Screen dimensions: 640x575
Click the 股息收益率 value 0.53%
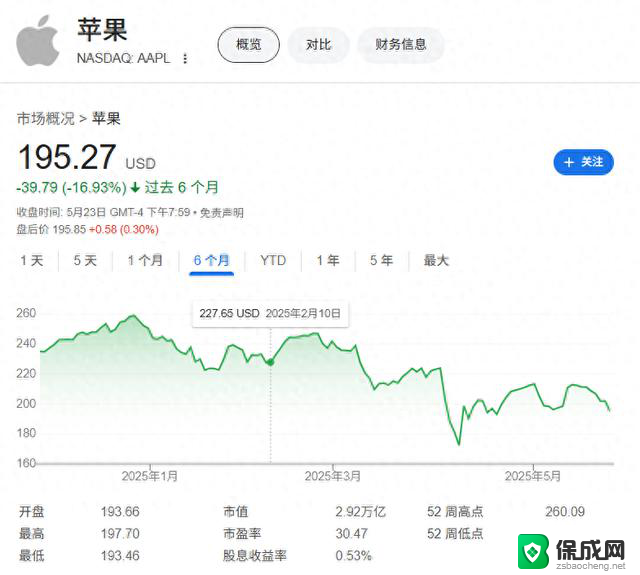coord(353,556)
